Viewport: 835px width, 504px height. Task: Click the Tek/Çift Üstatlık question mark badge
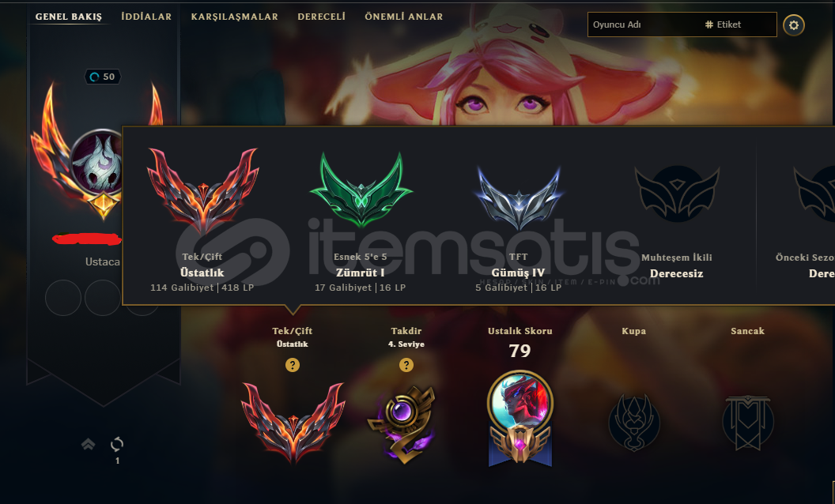[293, 365]
